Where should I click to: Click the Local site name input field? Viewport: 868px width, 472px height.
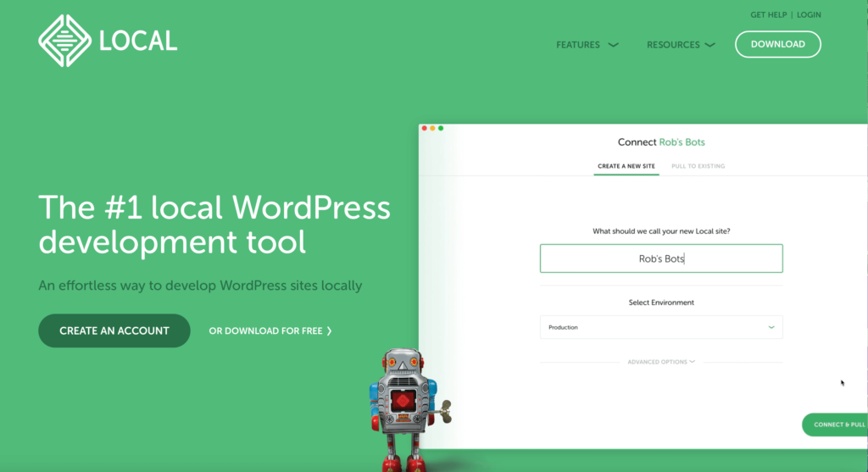click(660, 258)
